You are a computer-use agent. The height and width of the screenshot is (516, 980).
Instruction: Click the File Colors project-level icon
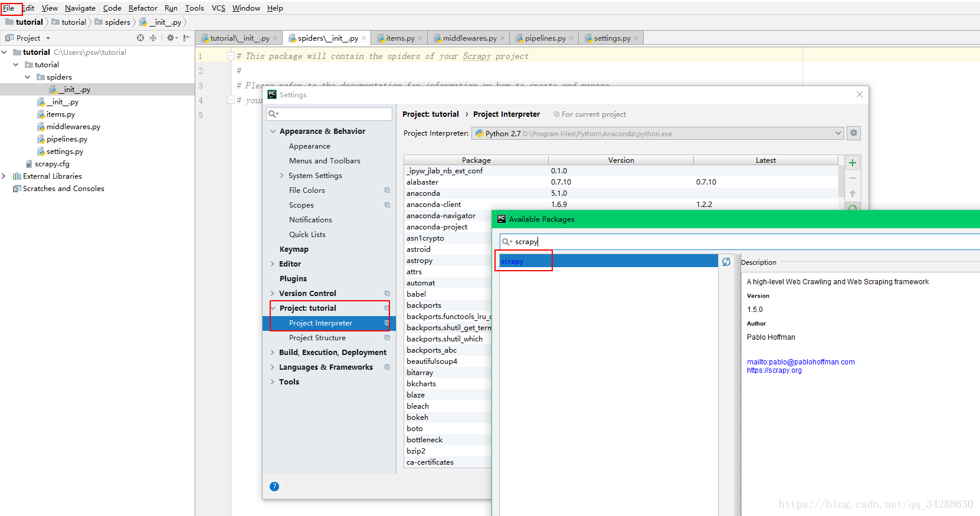387,190
